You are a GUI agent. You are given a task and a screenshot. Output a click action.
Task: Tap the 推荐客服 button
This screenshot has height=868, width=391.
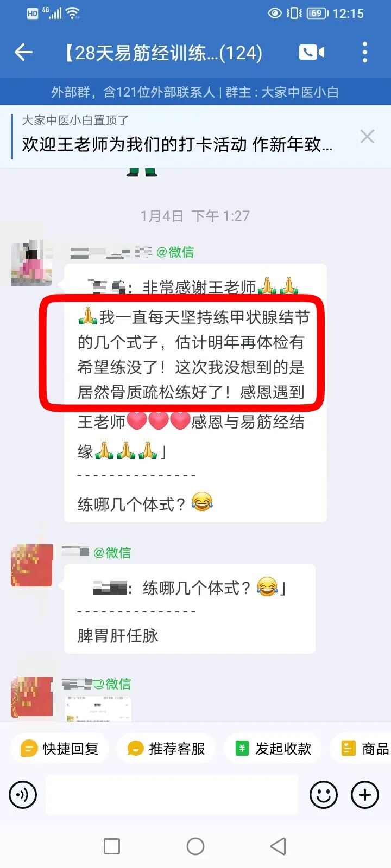166,749
